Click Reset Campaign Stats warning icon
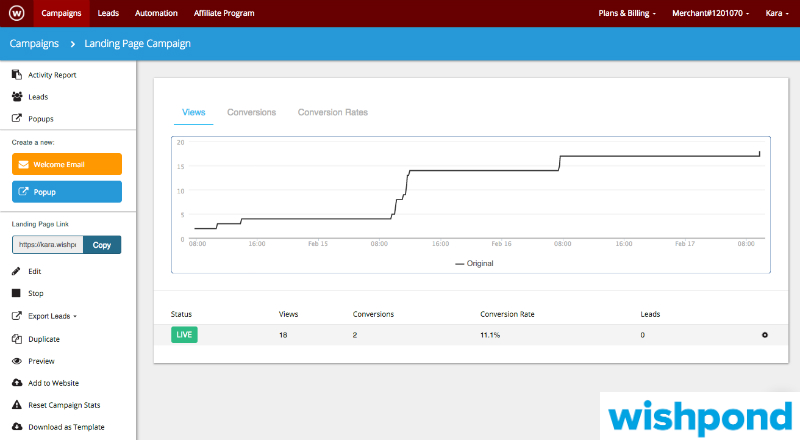The image size is (800, 440). click(x=17, y=405)
